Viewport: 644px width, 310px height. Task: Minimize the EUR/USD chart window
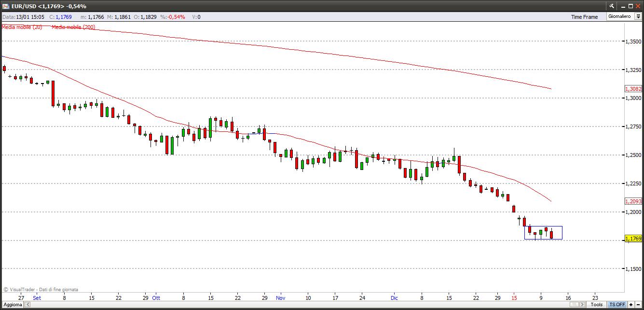[x=623, y=6]
